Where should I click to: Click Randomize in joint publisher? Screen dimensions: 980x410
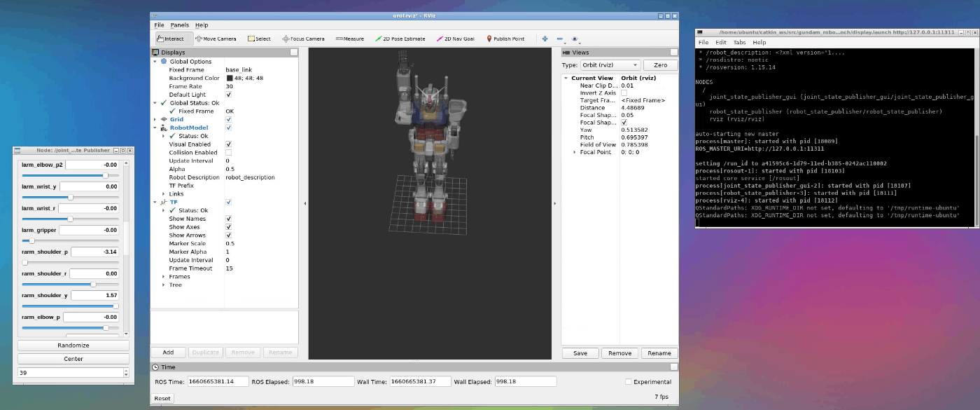click(x=73, y=346)
